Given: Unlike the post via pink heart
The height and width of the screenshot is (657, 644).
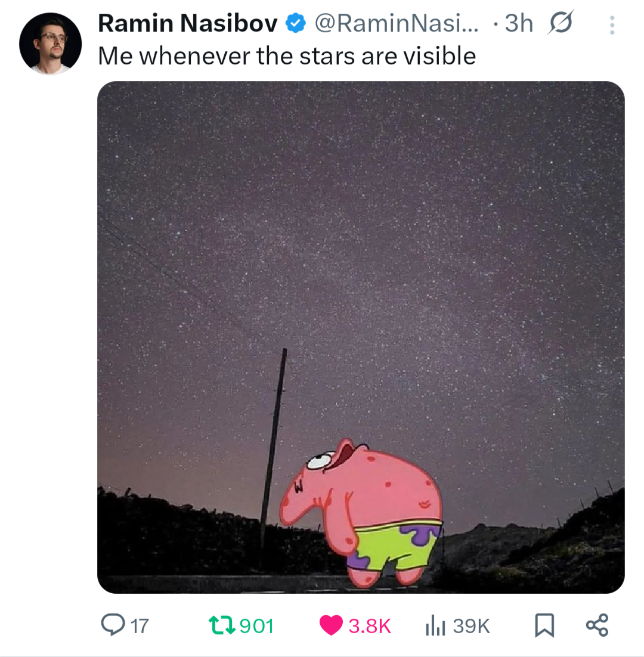Looking at the screenshot, I should (331, 625).
